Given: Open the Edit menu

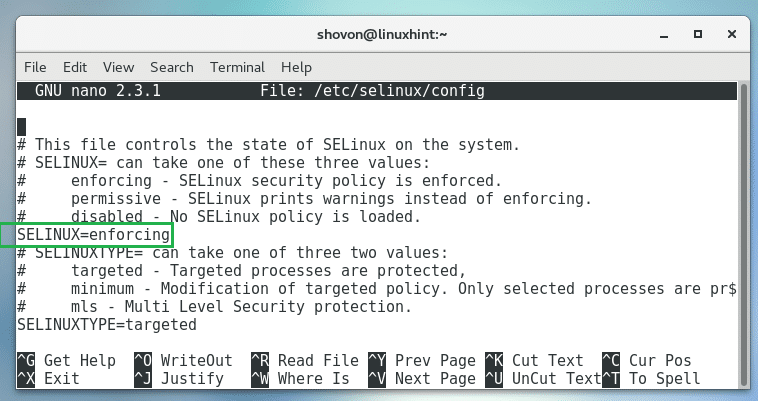Looking at the screenshot, I should (75, 67).
